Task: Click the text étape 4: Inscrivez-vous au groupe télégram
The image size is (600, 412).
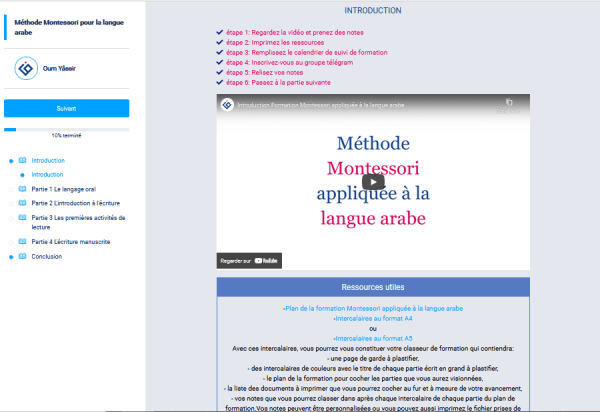Action: coord(290,62)
